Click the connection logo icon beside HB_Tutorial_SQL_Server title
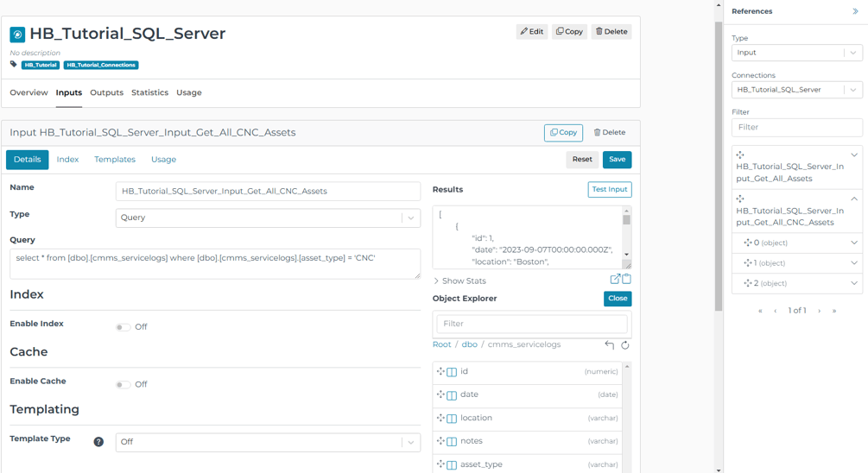The height and width of the screenshot is (473, 868). [17, 35]
